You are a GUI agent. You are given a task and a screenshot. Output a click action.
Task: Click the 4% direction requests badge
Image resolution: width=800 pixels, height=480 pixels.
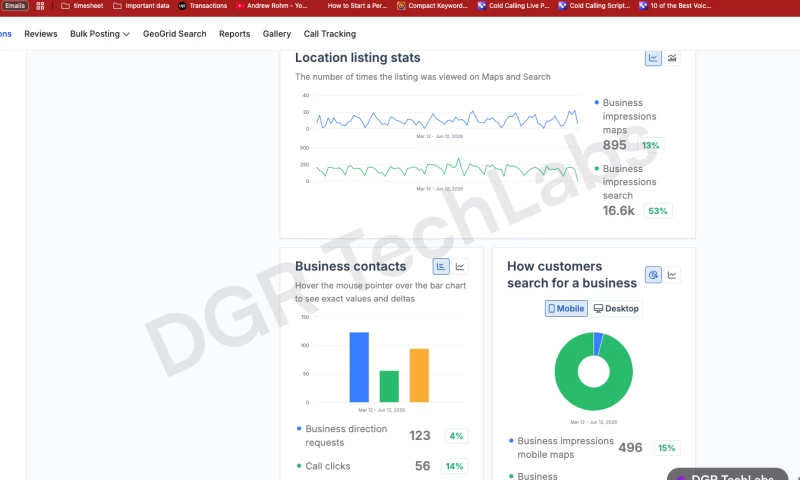pos(456,436)
